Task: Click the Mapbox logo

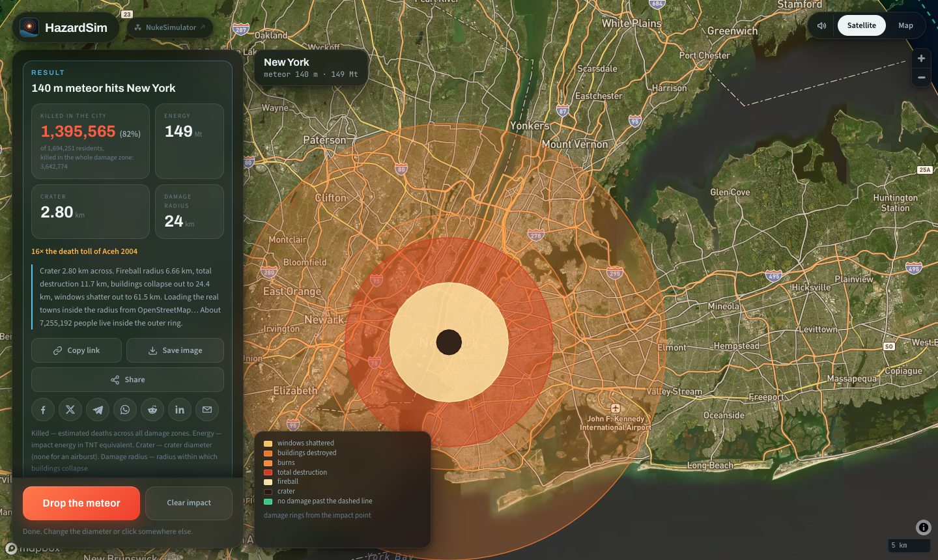Action: point(33,549)
